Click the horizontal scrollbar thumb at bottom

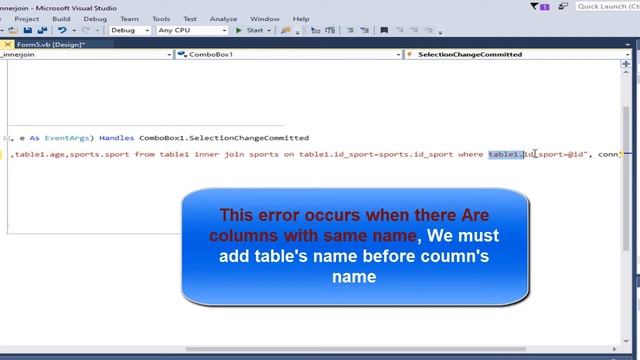coord(356,349)
